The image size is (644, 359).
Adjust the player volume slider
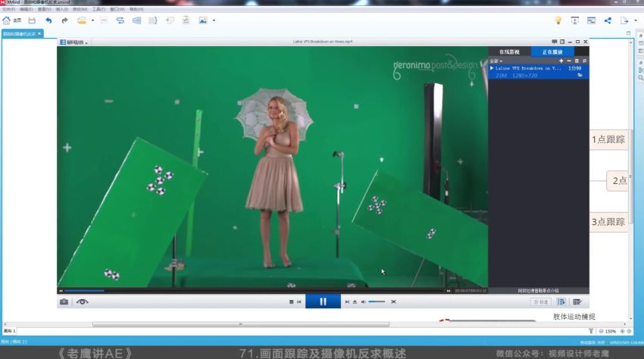pyautogui.click(x=377, y=301)
